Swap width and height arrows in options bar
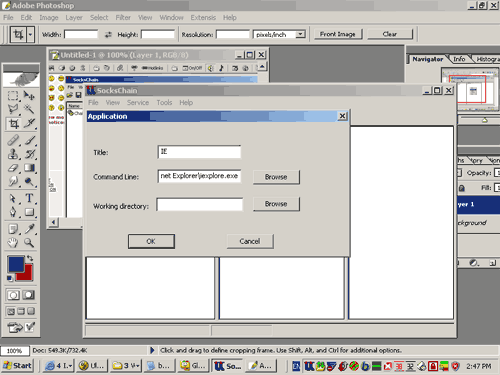 [x=108, y=34]
